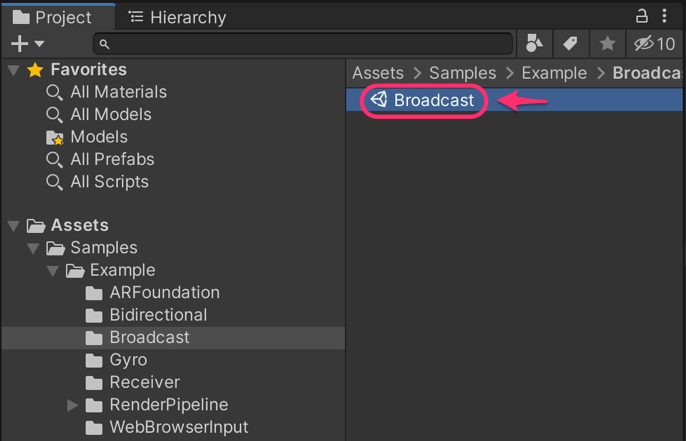This screenshot has width=686, height=441.
Task: Toggle the panel lock icon
Action: [642, 16]
